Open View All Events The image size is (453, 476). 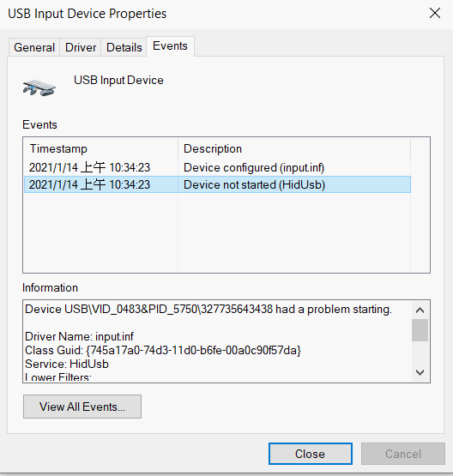coord(82,407)
